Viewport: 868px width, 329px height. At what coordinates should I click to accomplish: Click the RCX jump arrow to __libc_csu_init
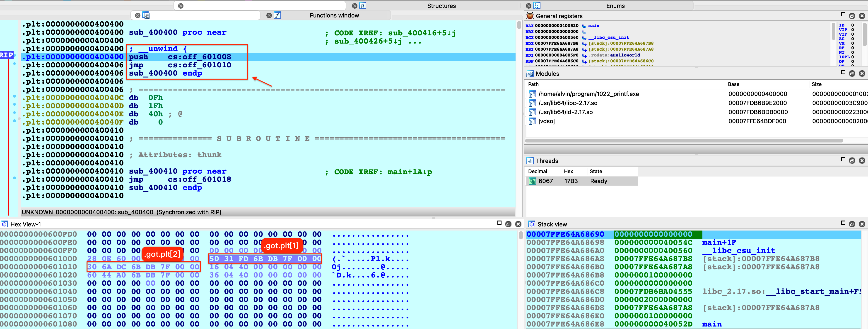click(x=584, y=38)
